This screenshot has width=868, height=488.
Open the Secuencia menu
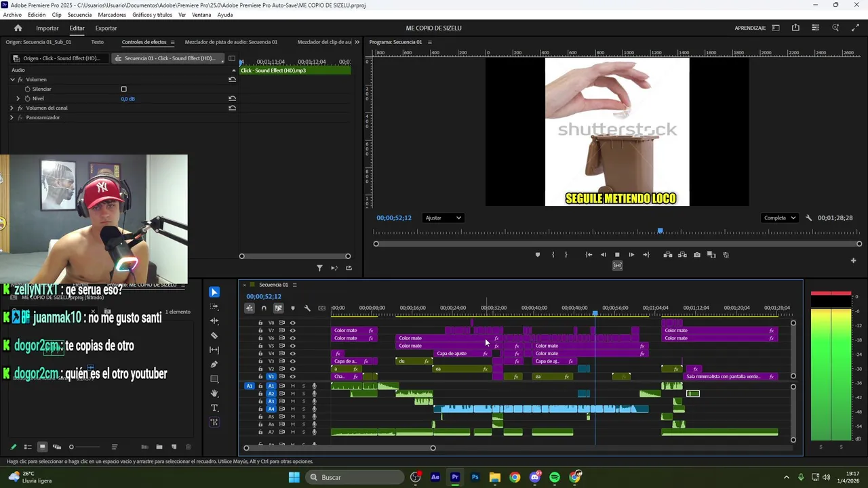point(79,15)
